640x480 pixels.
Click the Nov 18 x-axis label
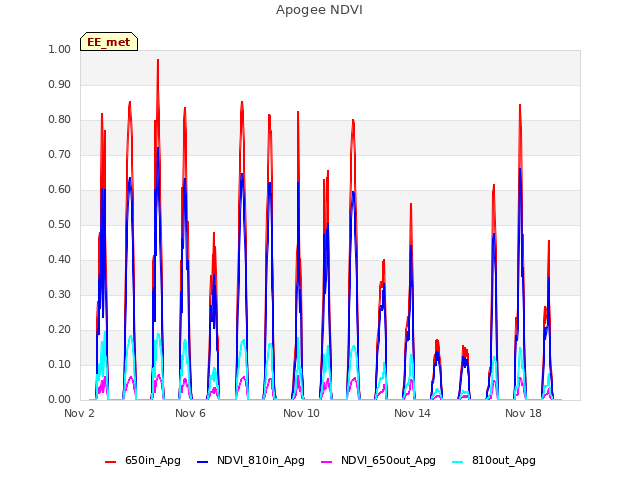pyautogui.click(x=523, y=413)
